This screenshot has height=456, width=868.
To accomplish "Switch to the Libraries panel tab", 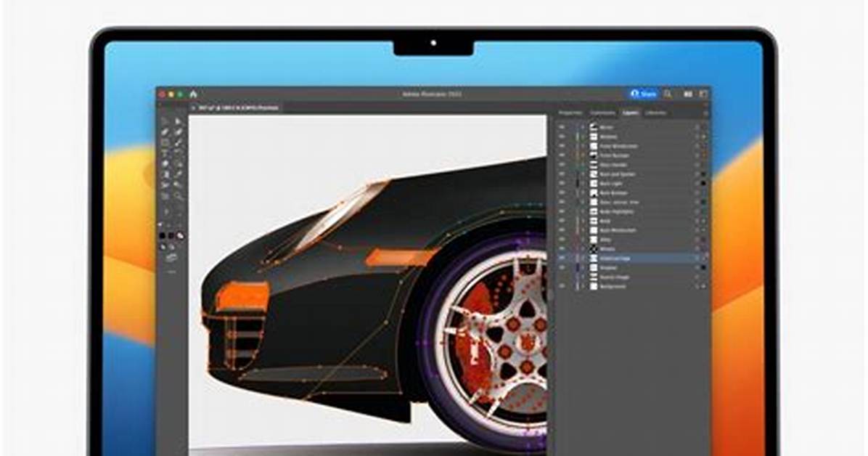I will coord(655,113).
